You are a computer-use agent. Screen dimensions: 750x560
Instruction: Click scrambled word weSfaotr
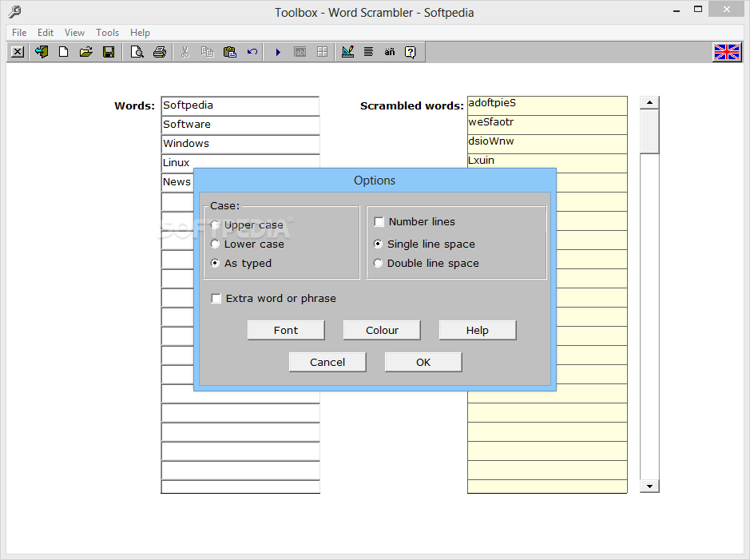pyautogui.click(x=547, y=125)
